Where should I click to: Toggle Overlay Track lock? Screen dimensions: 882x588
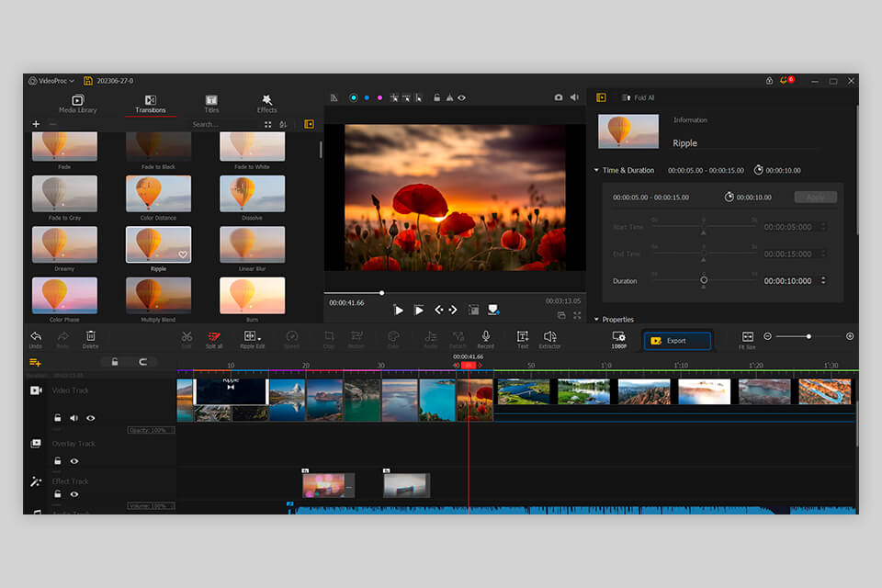coord(57,461)
